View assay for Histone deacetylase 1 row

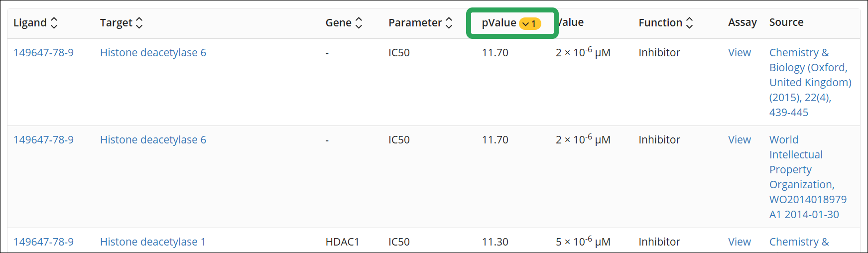pyautogui.click(x=739, y=242)
